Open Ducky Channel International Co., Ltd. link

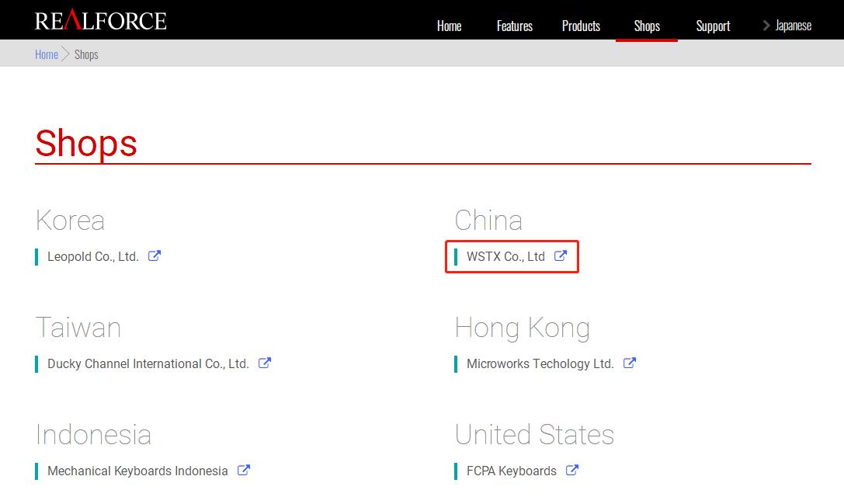[x=148, y=363]
